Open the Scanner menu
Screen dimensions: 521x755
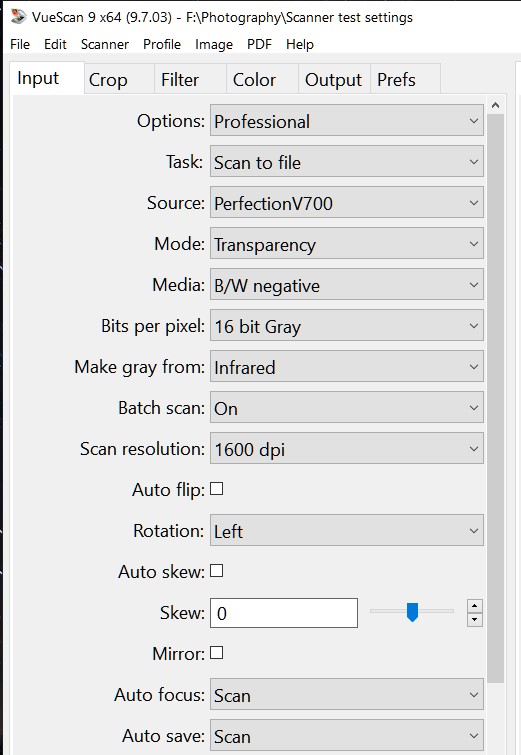pos(104,44)
